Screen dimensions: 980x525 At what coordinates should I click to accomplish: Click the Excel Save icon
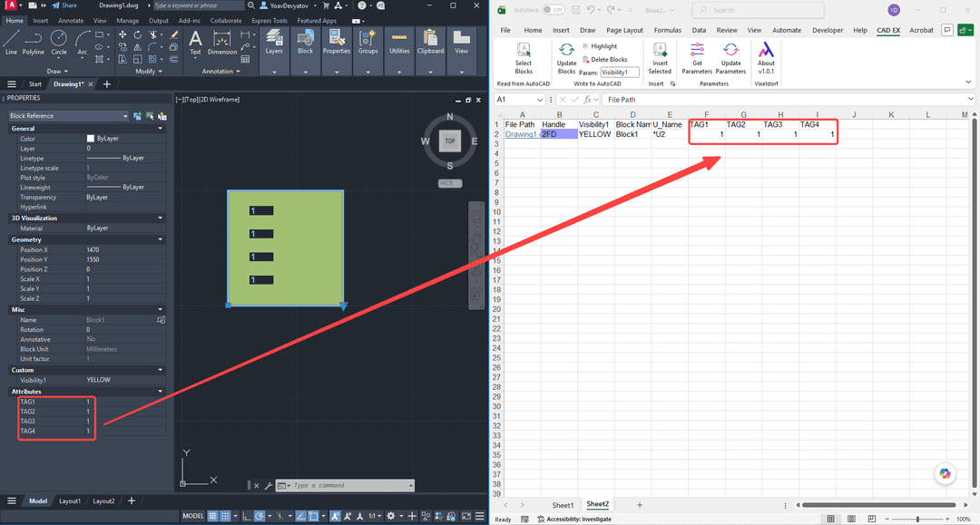pyautogui.click(x=575, y=10)
